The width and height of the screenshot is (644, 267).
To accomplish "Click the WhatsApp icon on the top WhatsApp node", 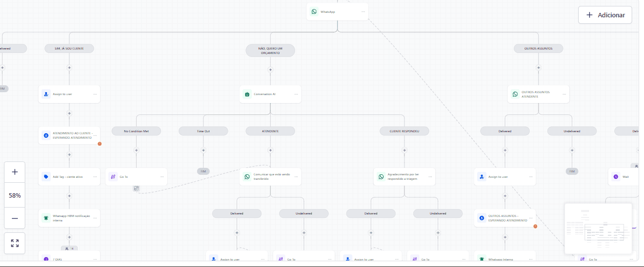I will pos(314,11).
